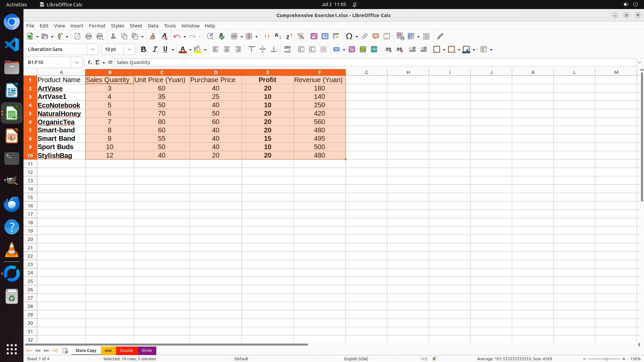Screen dimensions: 644x362
Task: Toggle Italic formatting
Action: point(155,49)
